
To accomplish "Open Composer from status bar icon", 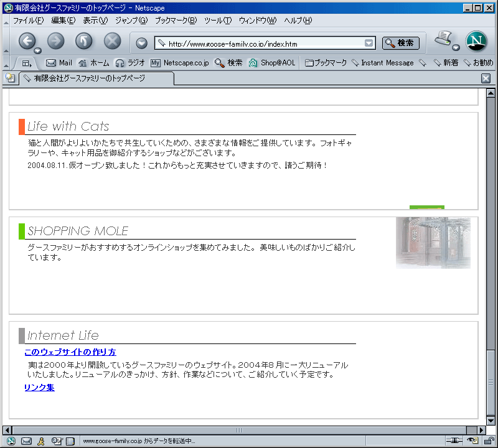I will [x=57, y=441].
